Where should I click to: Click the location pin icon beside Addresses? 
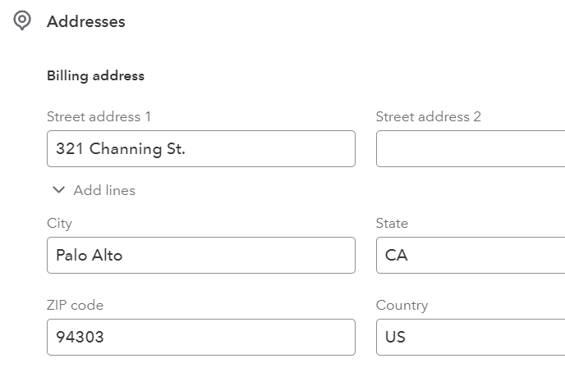(x=22, y=21)
